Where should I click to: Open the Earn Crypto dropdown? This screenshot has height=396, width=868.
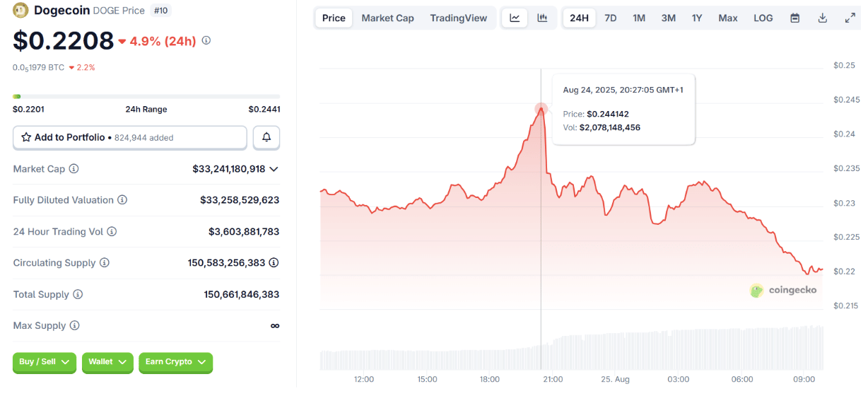[x=175, y=362]
